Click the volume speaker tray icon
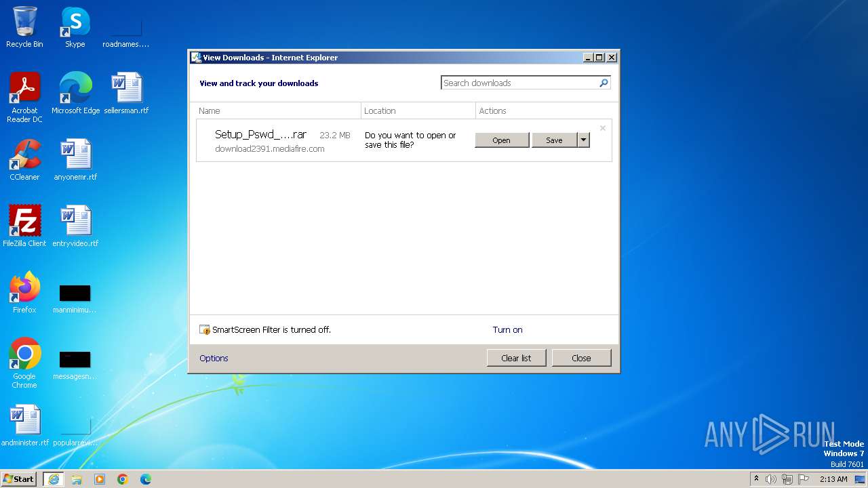 pyautogui.click(x=771, y=479)
